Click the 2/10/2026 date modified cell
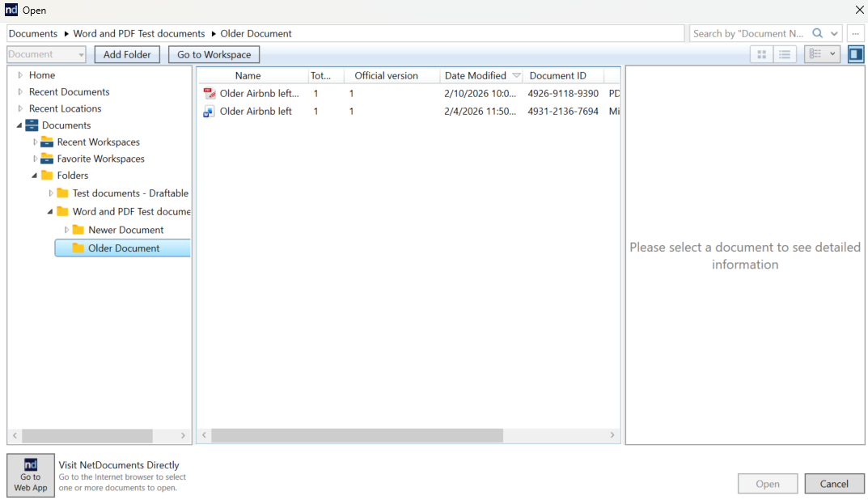 click(x=480, y=94)
